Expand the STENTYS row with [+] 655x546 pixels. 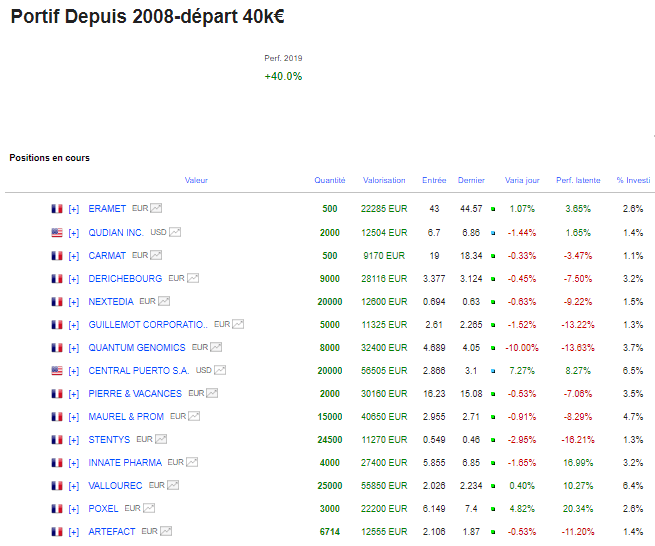[74, 439]
